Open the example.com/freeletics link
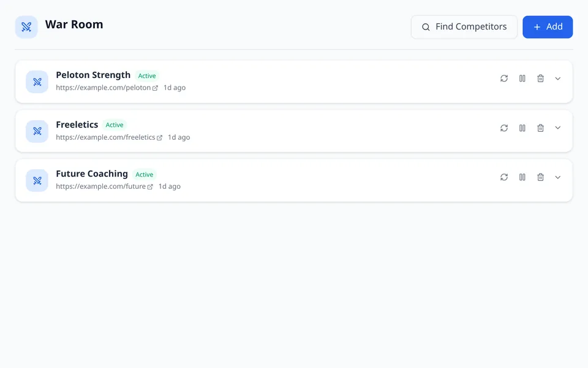This screenshot has height=368, width=588. [x=109, y=137]
